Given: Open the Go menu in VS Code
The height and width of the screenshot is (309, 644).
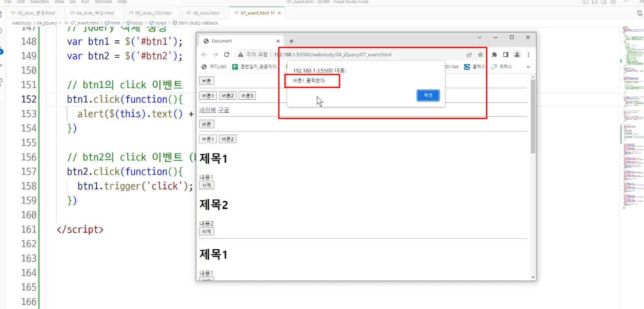Looking at the screenshot, I should coord(72,2).
